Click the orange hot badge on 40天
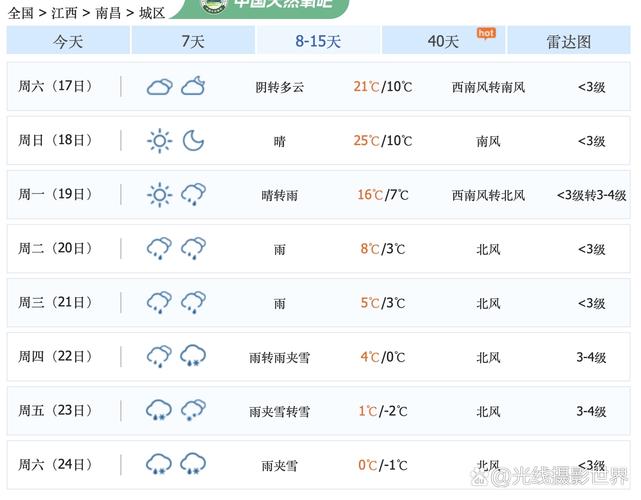The image size is (641, 500). [x=486, y=34]
